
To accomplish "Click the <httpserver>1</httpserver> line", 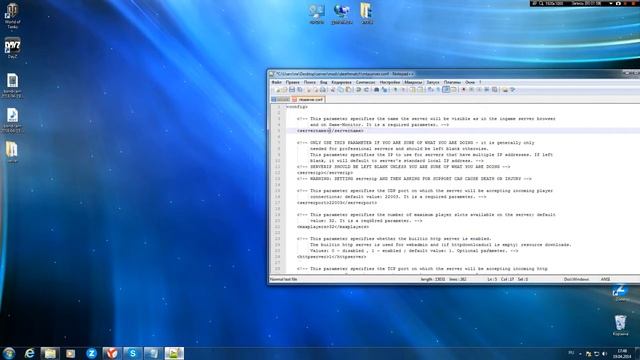I will pos(331,257).
